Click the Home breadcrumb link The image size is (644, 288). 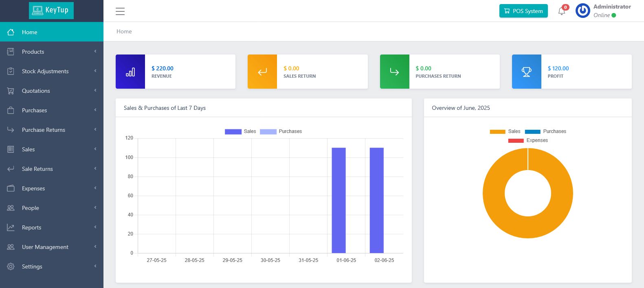click(x=124, y=31)
